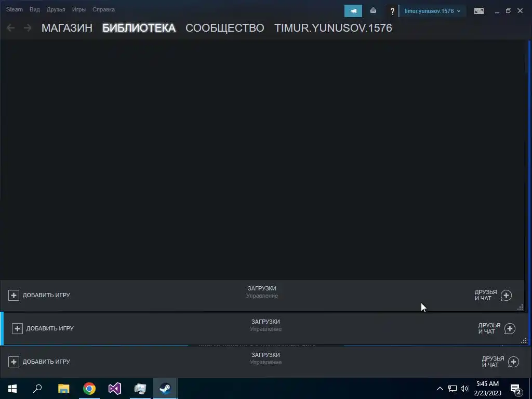This screenshot has height=399, width=532.
Task: Go back with the left arrow
Action: (x=11, y=28)
